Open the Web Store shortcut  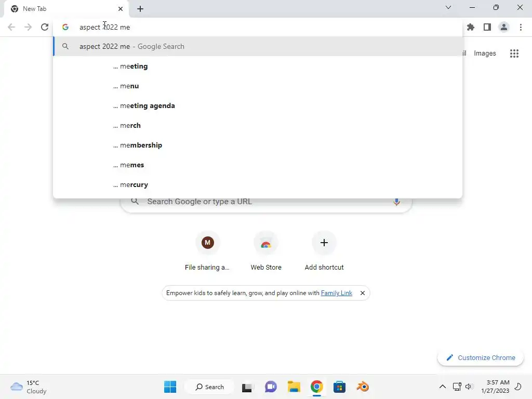(x=266, y=251)
